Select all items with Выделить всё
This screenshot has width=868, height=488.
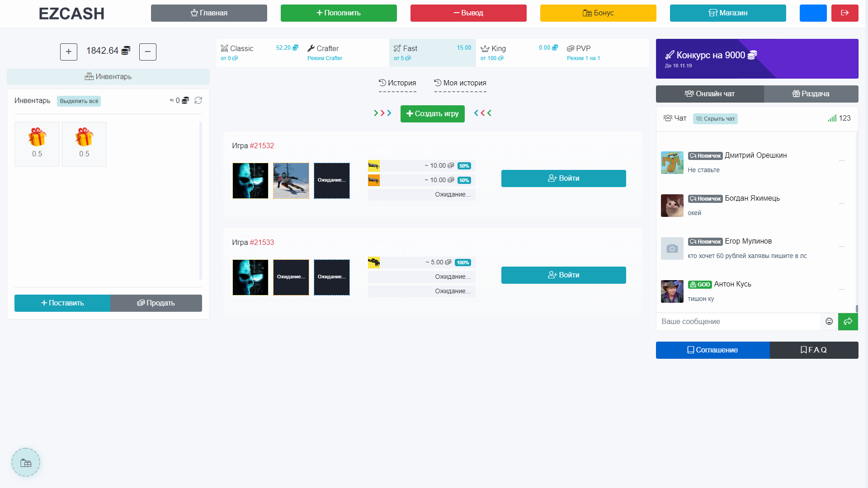[x=79, y=101]
